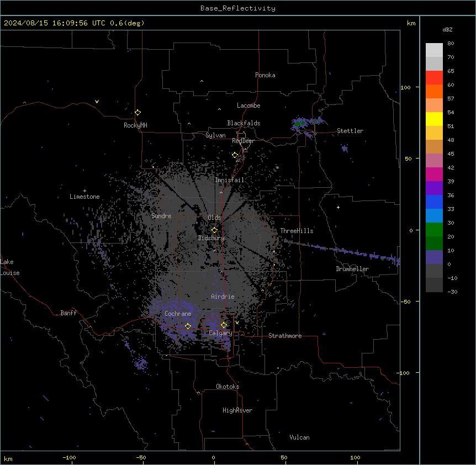Click the Innisfail city label
The height and width of the screenshot is (465, 476).
pyautogui.click(x=229, y=180)
